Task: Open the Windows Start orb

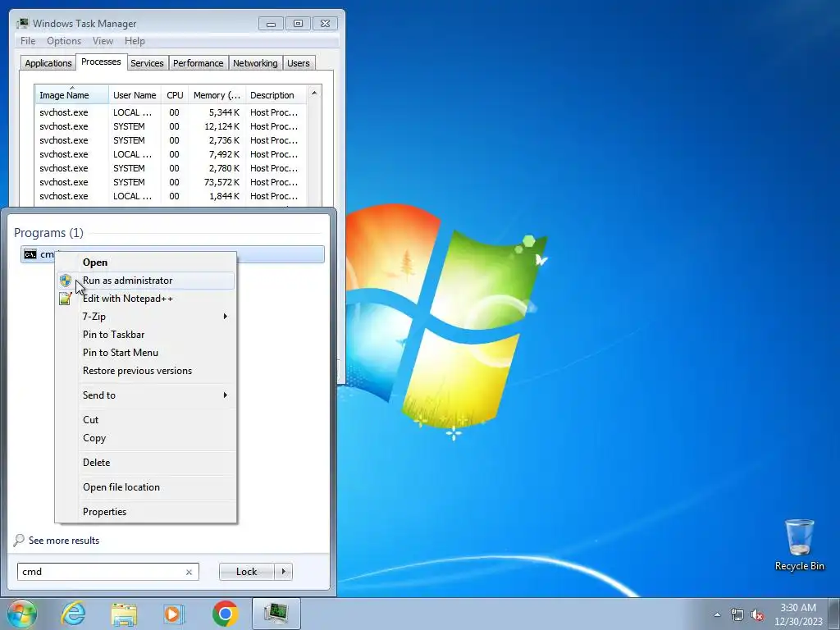Action: (x=22, y=614)
